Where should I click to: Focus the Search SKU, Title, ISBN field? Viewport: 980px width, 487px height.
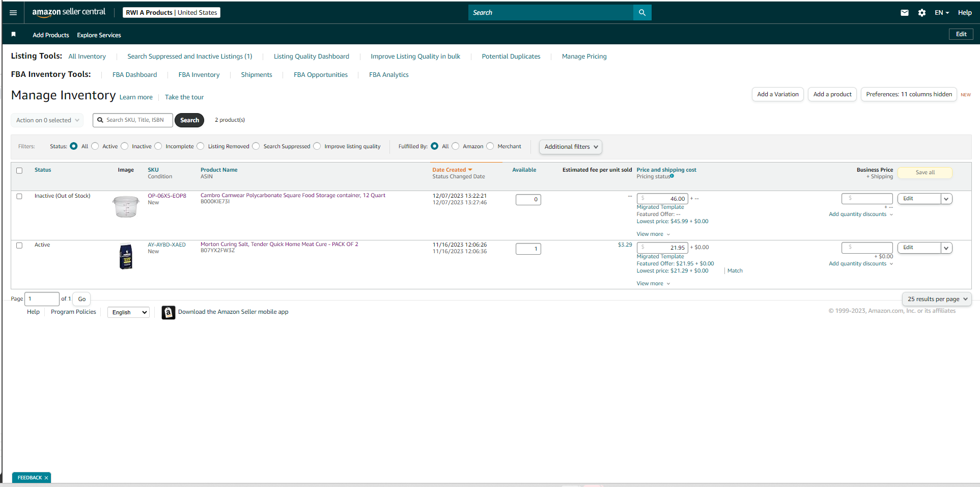tap(133, 120)
